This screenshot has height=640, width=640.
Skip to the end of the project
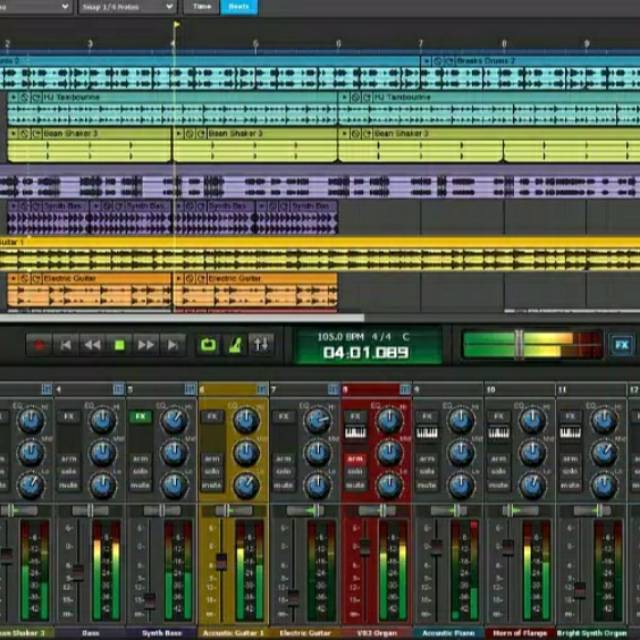[172, 345]
